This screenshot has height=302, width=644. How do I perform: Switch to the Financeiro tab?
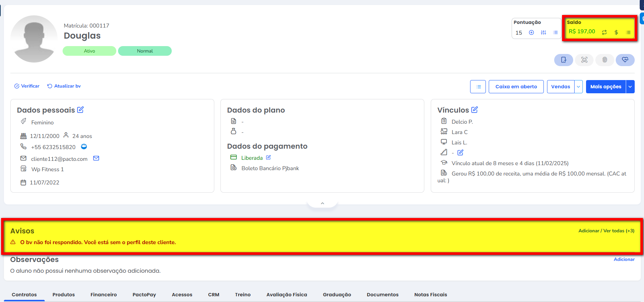click(103, 294)
